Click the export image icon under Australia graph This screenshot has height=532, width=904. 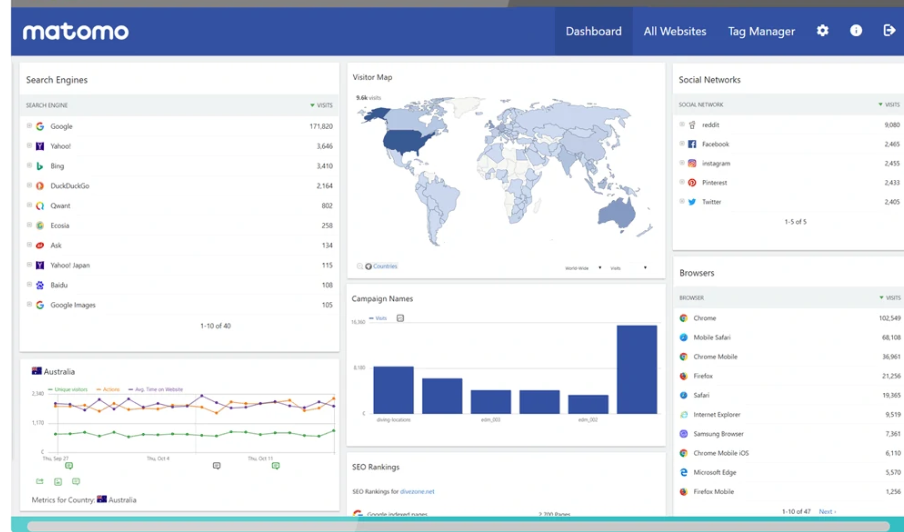58,481
